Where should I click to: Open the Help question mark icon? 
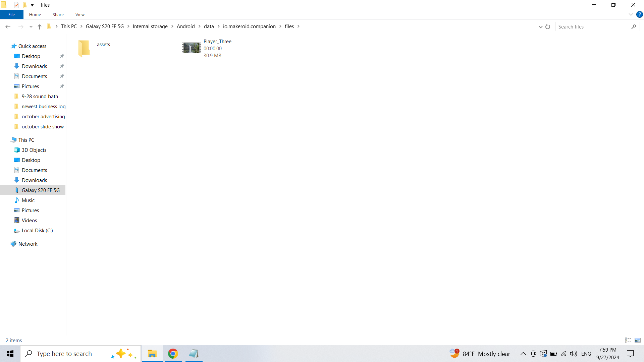(640, 14)
